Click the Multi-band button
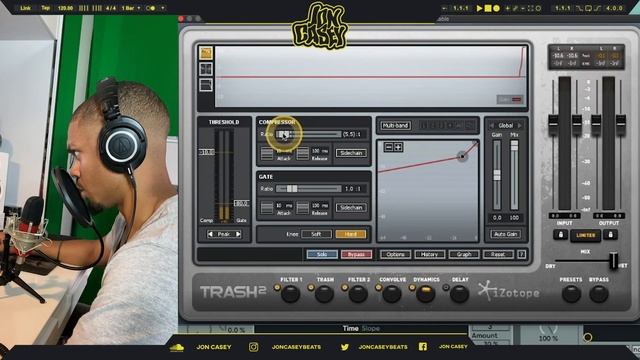Image resolution: width=640 pixels, height=360 pixels. click(x=396, y=126)
